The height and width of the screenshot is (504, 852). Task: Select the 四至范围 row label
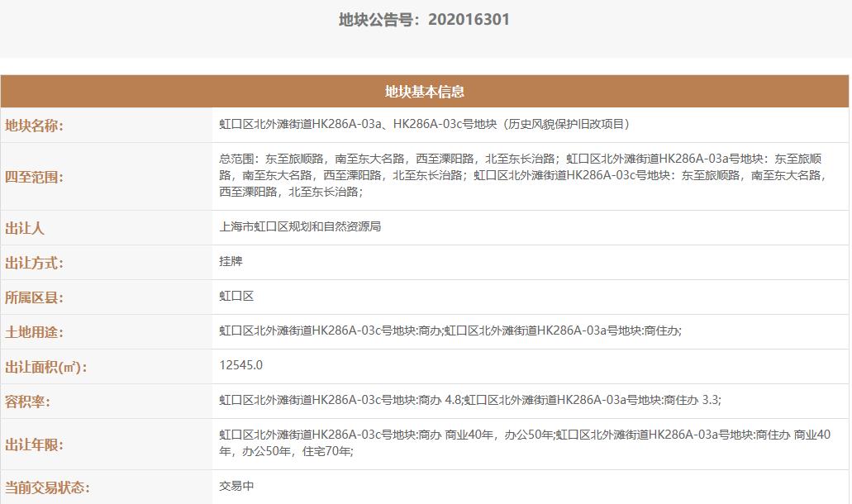point(35,177)
